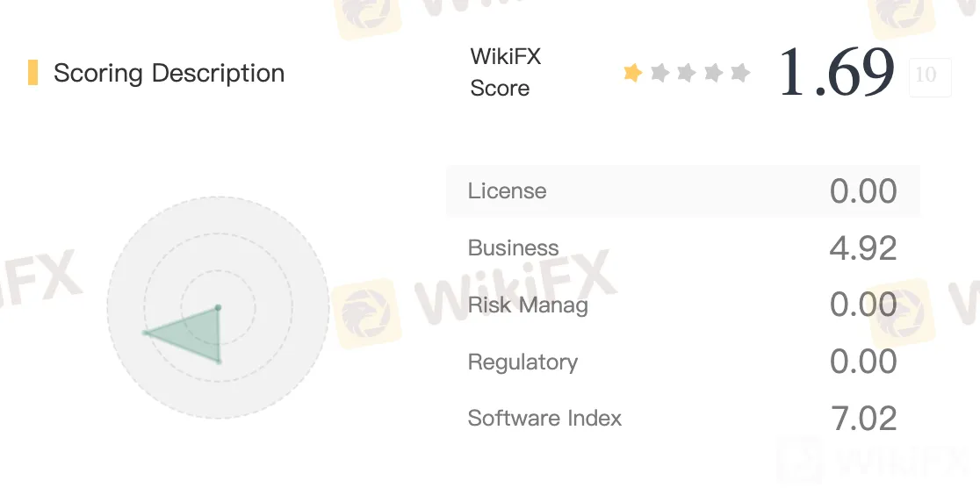Select the Business score row
980x502 pixels.
tap(682, 247)
